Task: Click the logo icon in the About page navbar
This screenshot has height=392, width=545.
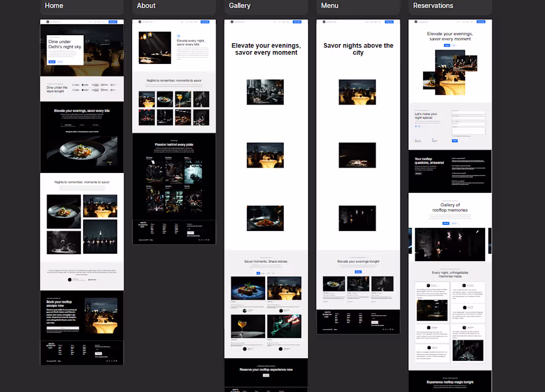Action: 140,22
